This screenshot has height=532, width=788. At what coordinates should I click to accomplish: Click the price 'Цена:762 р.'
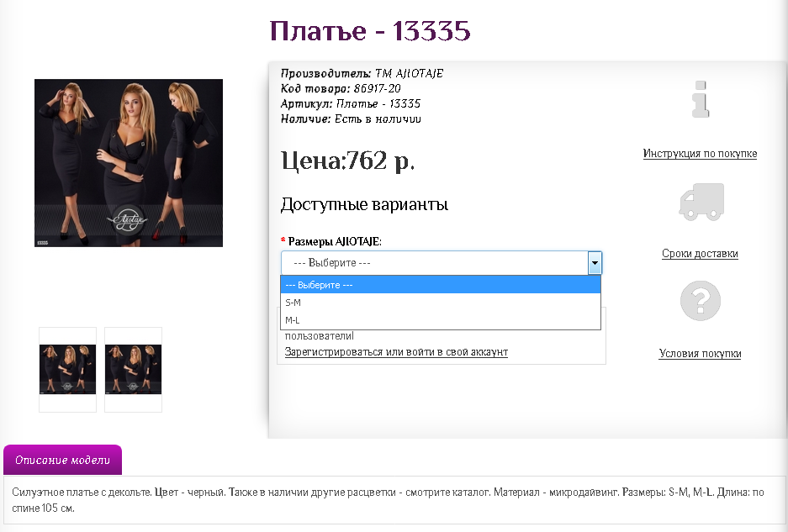tap(347, 161)
